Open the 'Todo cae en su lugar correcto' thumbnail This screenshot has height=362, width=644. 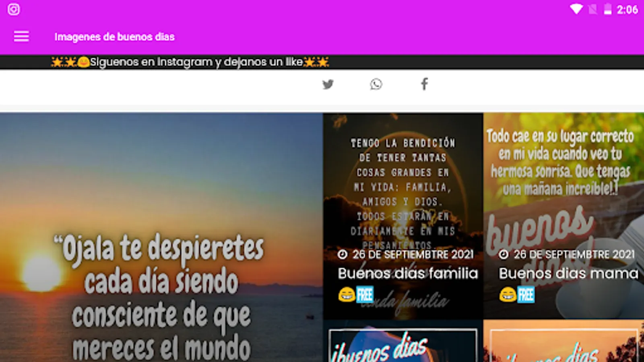(563, 216)
